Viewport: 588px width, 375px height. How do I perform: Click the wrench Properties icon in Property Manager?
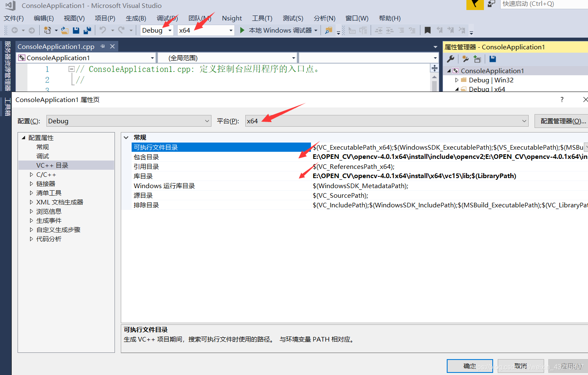(x=451, y=59)
